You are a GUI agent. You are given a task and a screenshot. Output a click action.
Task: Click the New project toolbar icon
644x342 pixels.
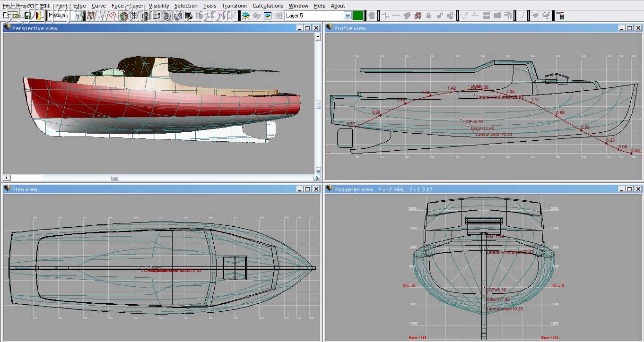(x=5, y=16)
